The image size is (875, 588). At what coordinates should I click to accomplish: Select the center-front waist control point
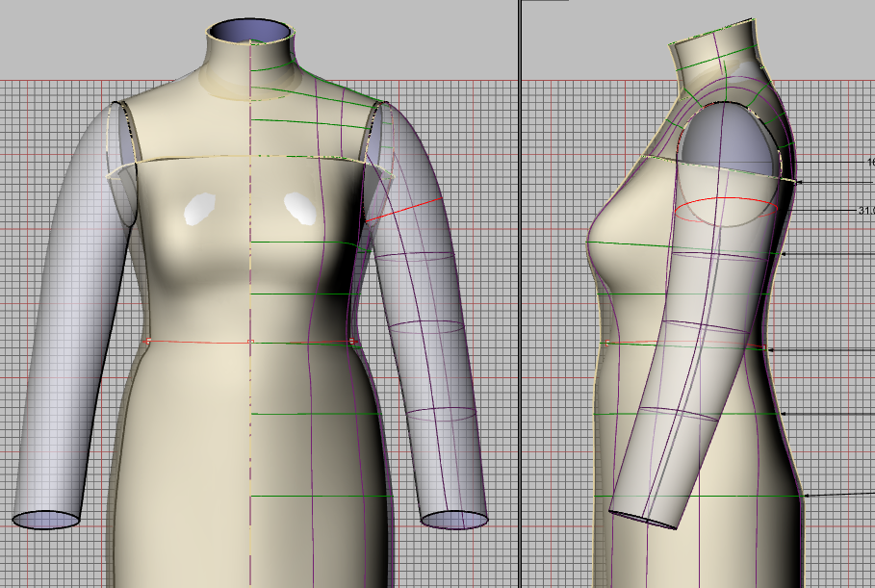click(x=250, y=342)
